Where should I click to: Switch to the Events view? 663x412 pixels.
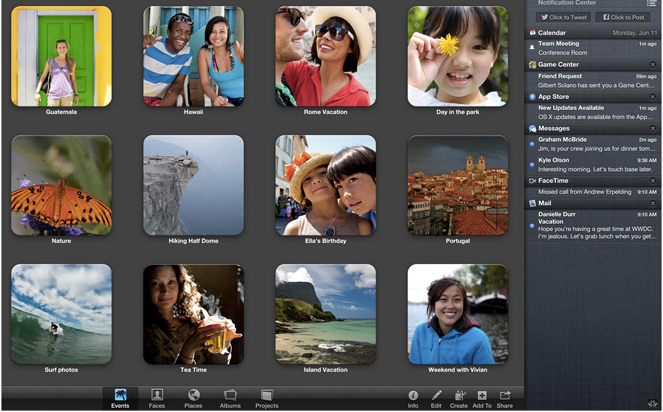click(120, 398)
